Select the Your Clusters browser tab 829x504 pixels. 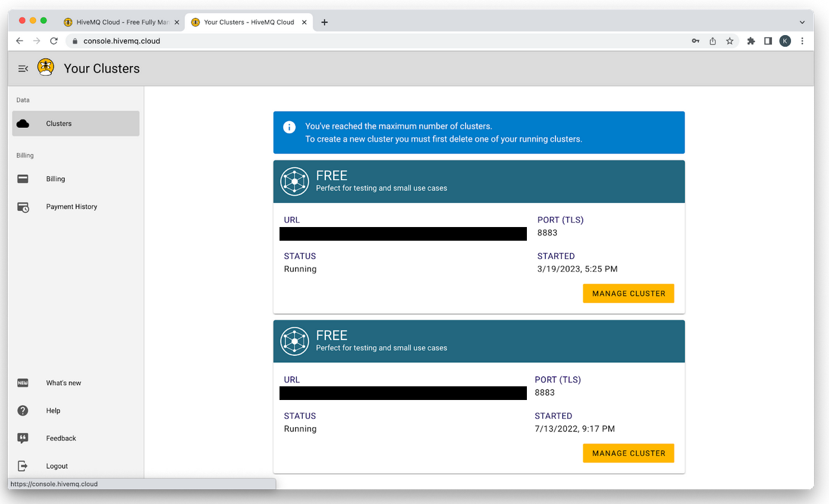click(x=244, y=21)
